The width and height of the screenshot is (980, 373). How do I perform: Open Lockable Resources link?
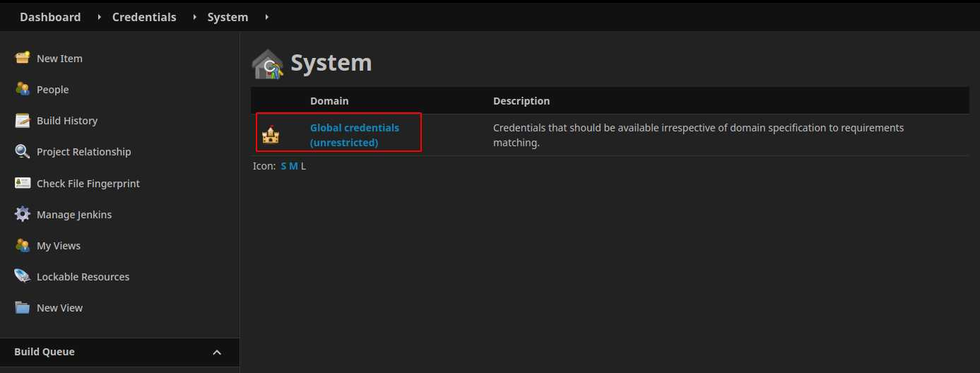tap(83, 277)
